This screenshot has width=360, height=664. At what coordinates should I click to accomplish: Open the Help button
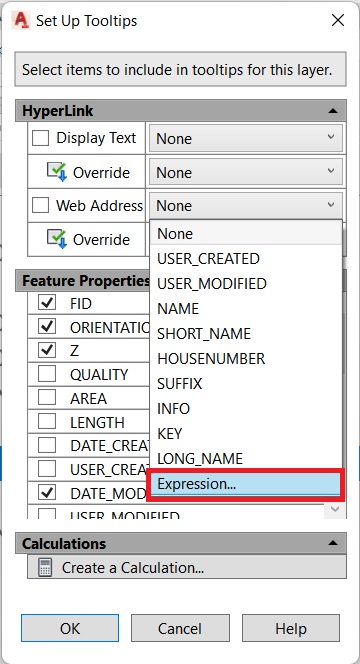point(291,628)
